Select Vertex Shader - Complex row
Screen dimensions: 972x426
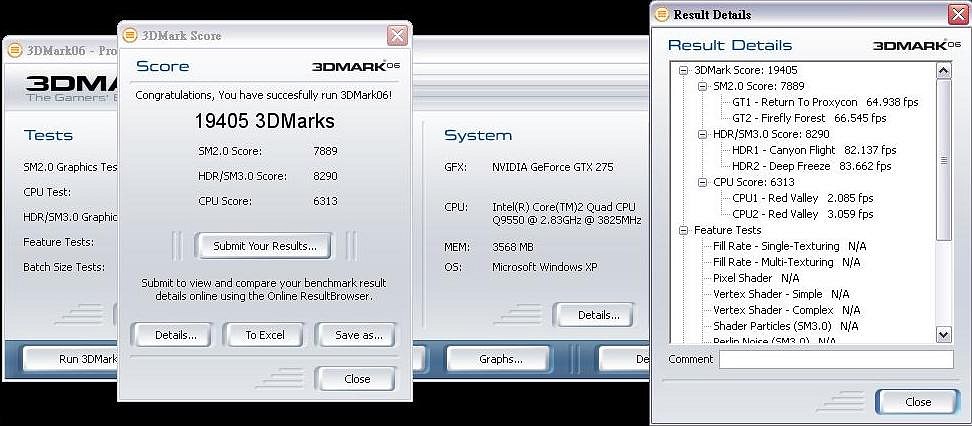[786, 310]
